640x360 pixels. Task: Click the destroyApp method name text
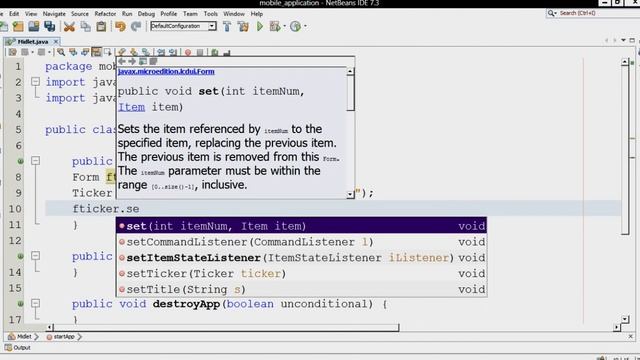(186, 304)
